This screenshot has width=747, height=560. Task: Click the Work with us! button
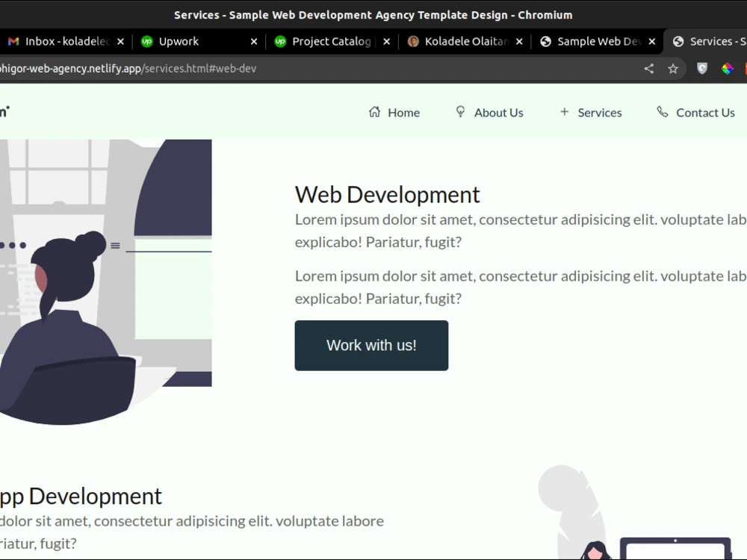point(371,345)
